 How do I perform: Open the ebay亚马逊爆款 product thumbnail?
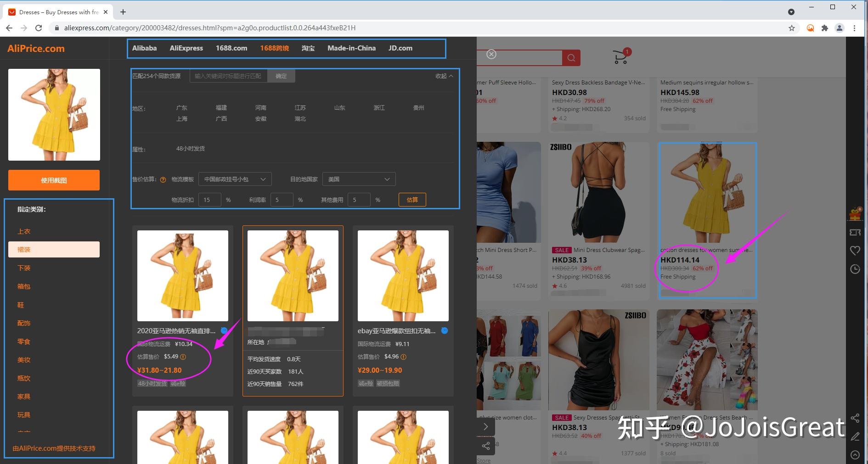(x=403, y=276)
